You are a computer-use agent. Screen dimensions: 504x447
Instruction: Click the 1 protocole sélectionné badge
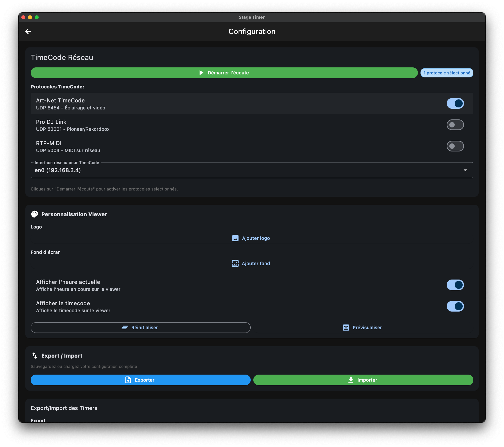(x=447, y=72)
